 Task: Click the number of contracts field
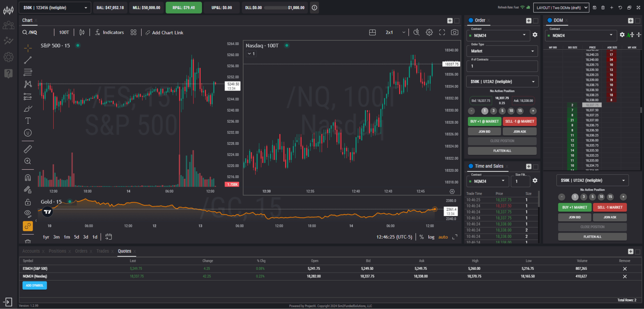tap(502, 66)
